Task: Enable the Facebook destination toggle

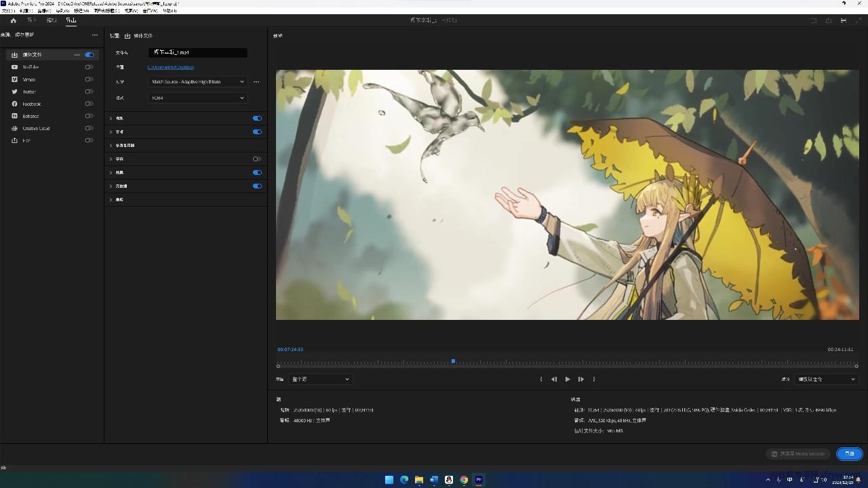Action: point(90,104)
